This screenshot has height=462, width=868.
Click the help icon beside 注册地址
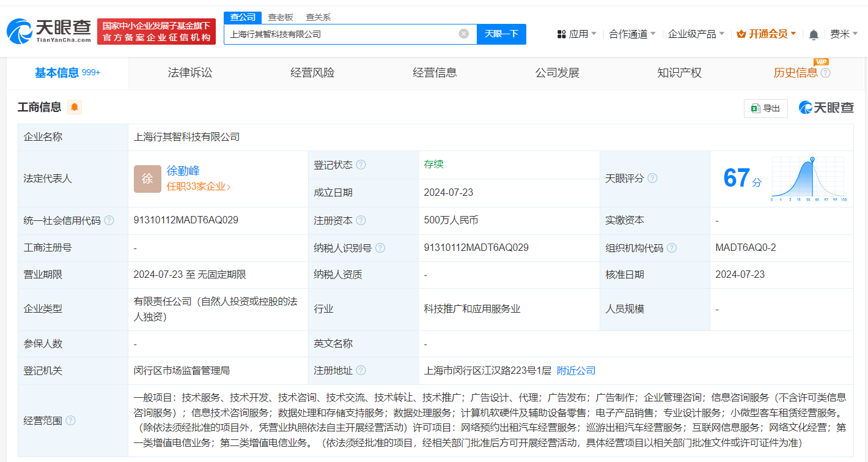coord(361,370)
